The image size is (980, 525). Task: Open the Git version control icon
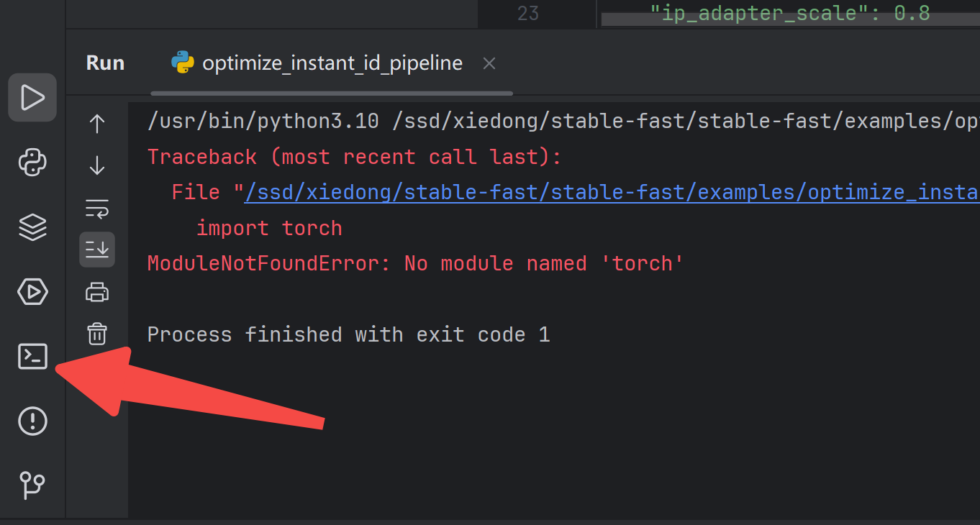pos(32,485)
